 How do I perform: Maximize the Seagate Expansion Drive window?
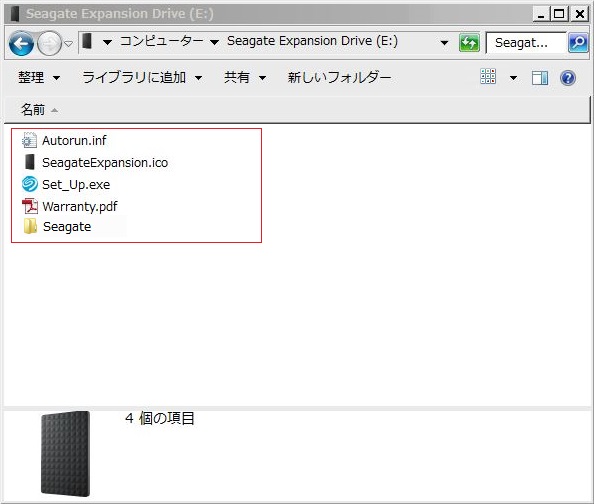point(559,14)
